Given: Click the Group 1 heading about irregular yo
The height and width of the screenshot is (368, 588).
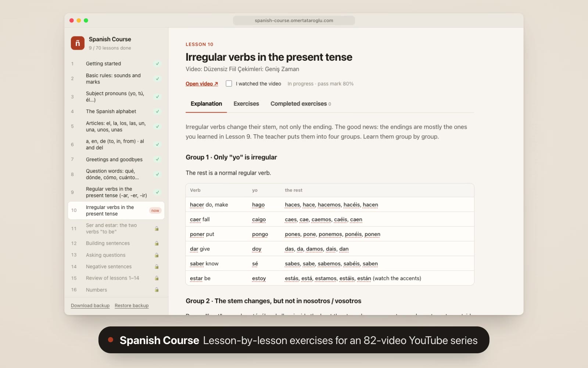Looking at the screenshot, I should pos(231,157).
